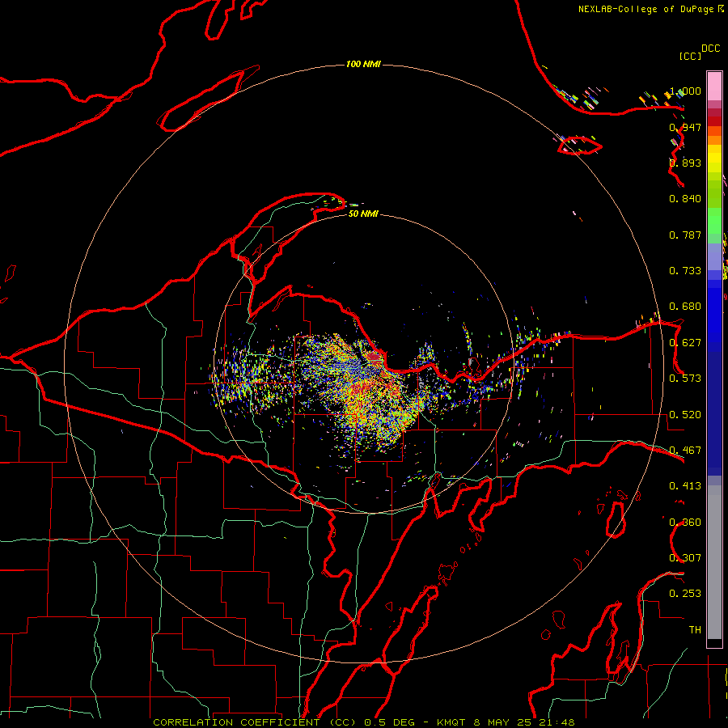The width and height of the screenshot is (728, 728).
Task: Click the 0.787 scale value
Action: [x=685, y=235]
